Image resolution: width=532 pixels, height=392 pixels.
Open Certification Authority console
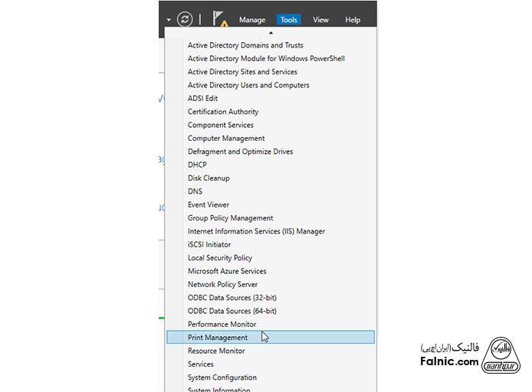click(223, 112)
